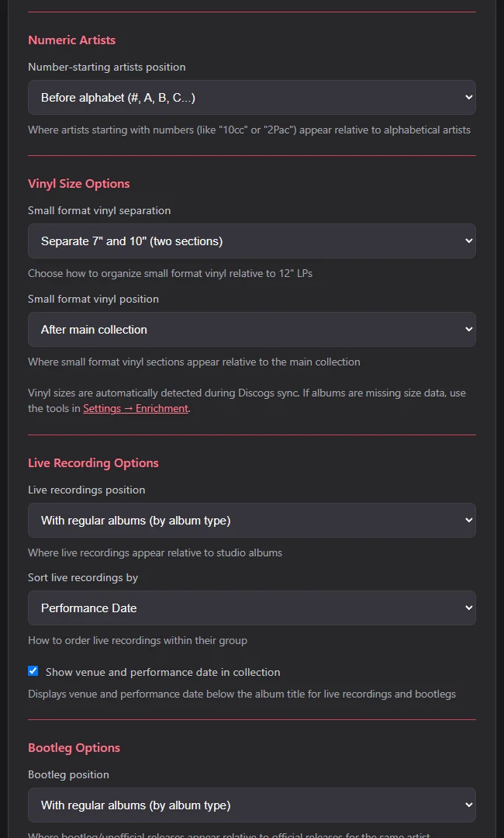Open Sort live recordings by dropdown
Screen dimensions: 504x838
point(251,608)
